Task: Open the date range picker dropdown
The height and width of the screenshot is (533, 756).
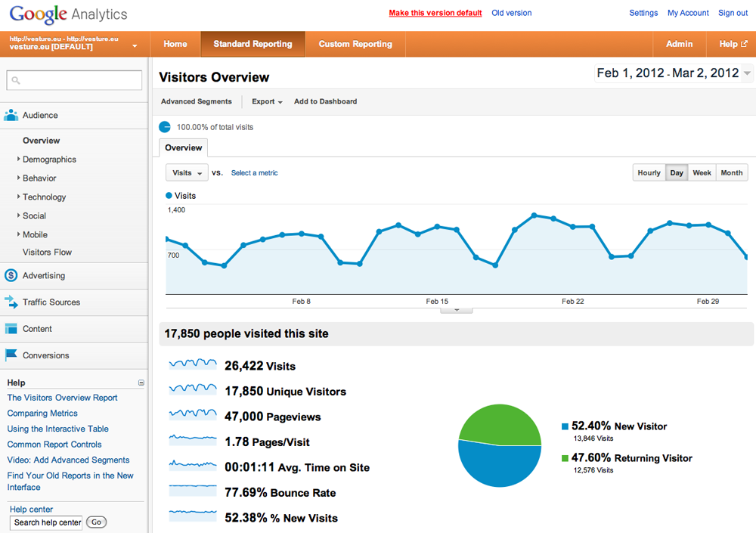Action: click(x=748, y=73)
